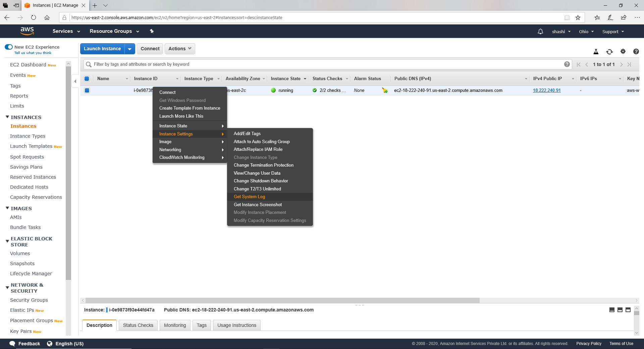Choose Get Instance Screenshot menu entry
Screen dimensions: 644x349
(258, 205)
